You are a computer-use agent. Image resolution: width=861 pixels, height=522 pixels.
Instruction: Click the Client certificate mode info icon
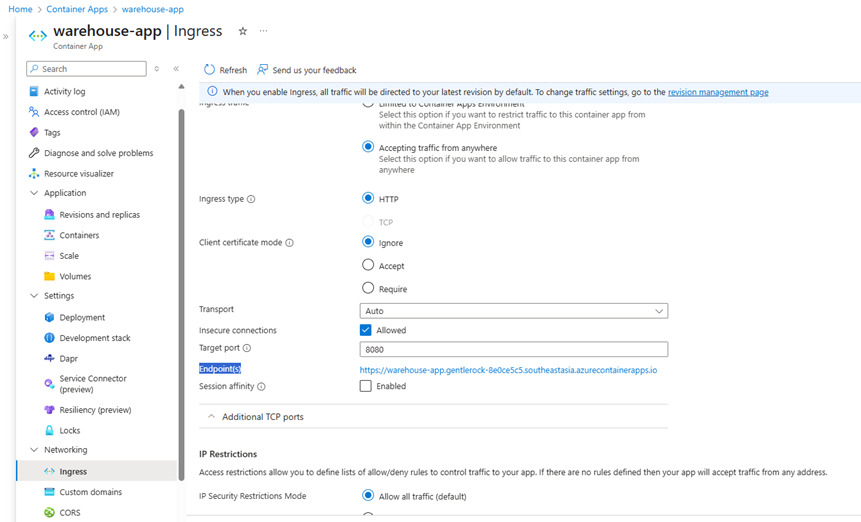click(x=289, y=243)
